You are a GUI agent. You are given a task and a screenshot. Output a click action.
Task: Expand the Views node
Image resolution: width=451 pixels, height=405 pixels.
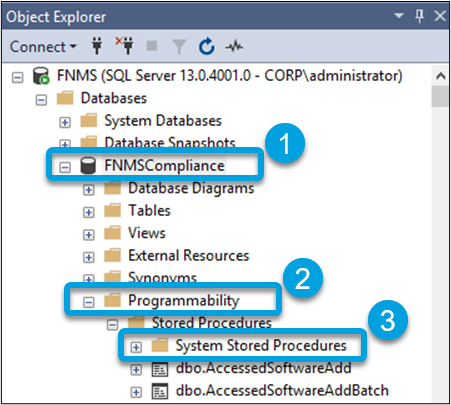(x=89, y=235)
